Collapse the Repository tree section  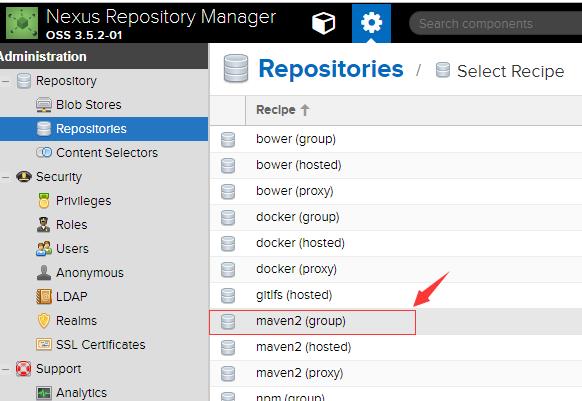point(6,81)
